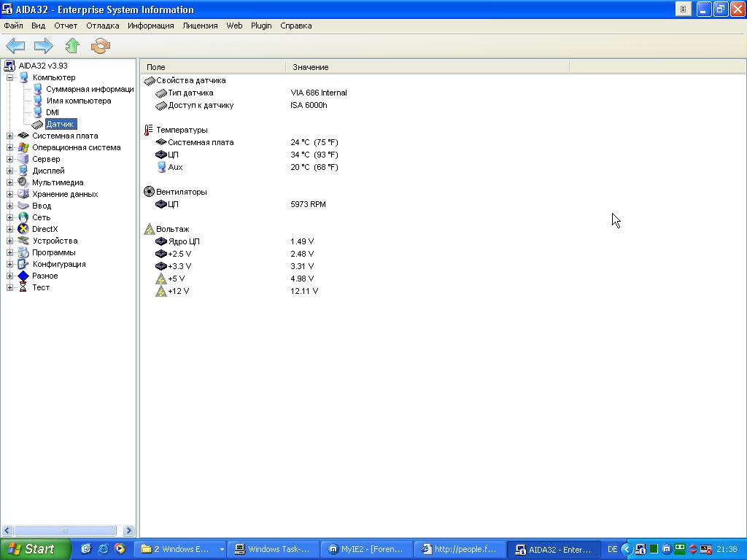Click the Поле column header
The image size is (747, 560).
(213, 67)
